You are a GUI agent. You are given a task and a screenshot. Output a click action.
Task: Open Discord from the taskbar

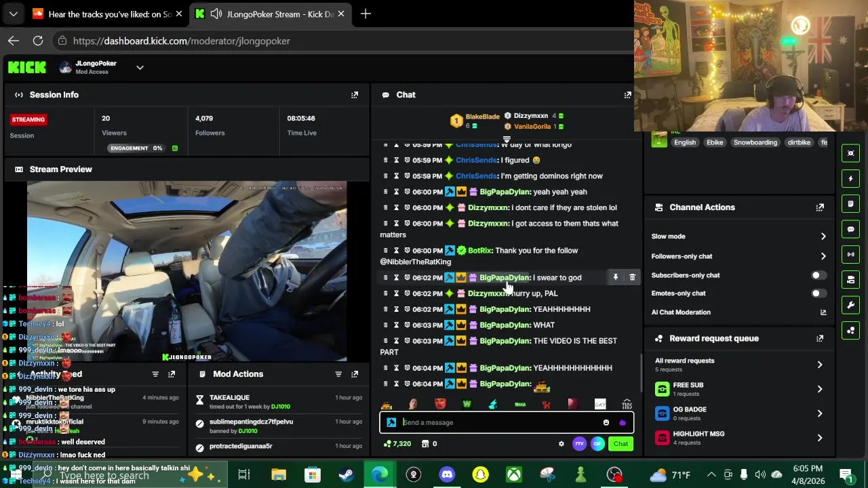click(x=447, y=474)
